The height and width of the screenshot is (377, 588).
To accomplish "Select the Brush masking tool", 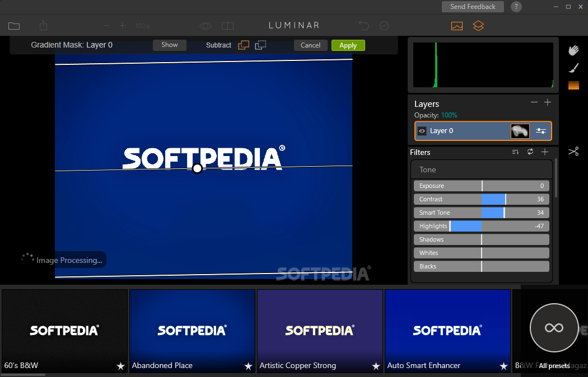I will (573, 68).
